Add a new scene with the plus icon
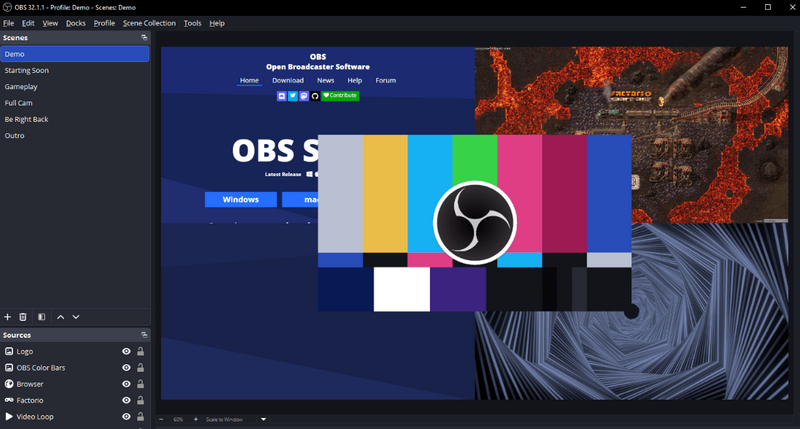Viewport: 800px width, 429px height. [x=7, y=317]
